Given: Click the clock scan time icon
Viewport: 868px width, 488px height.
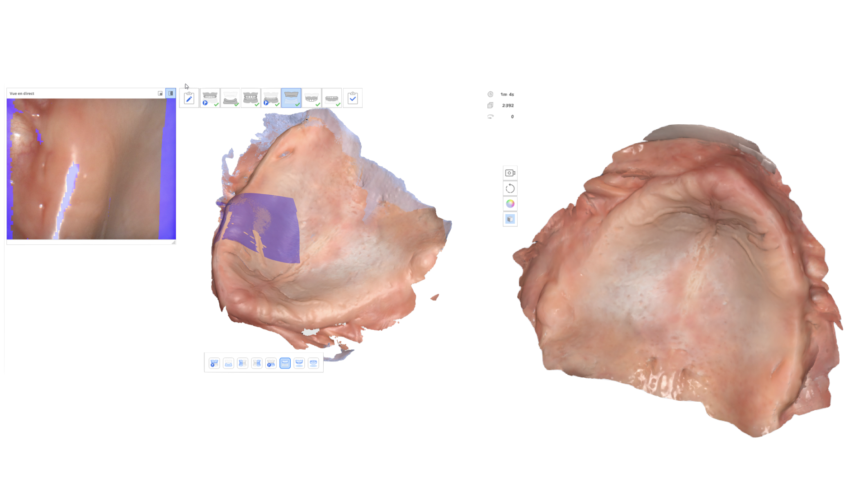Looking at the screenshot, I should click(x=490, y=94).
